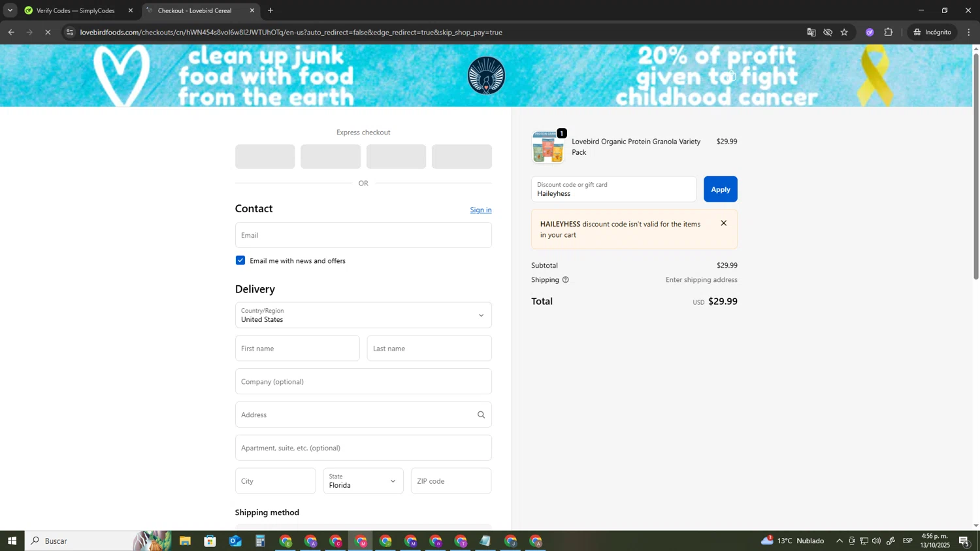Close the Checkout Lovebird Cereal tab
The height and width of the screenshot is (551, 980).
[252, 10]
